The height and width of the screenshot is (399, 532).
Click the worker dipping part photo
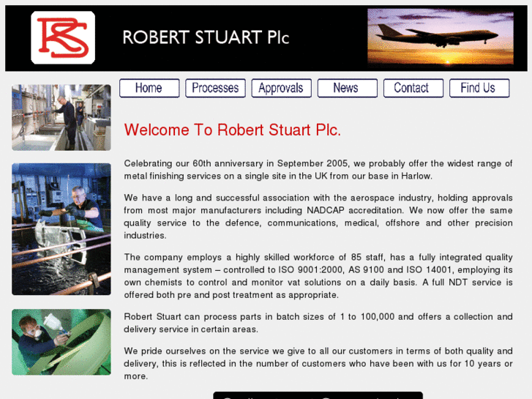pyautogui.click(x=61, y=229)
